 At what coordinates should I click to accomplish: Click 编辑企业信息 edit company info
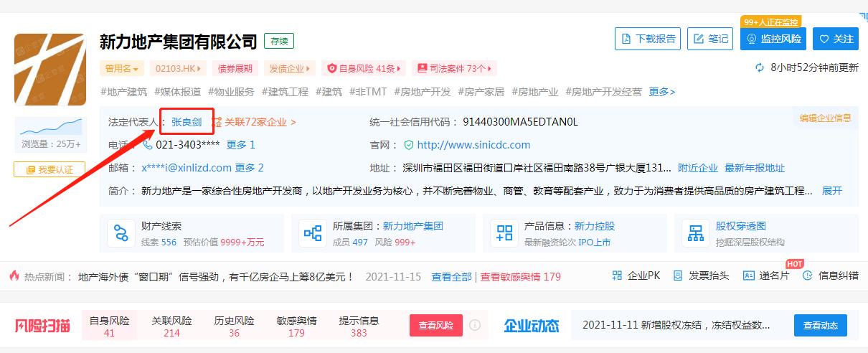pos(826,118)
